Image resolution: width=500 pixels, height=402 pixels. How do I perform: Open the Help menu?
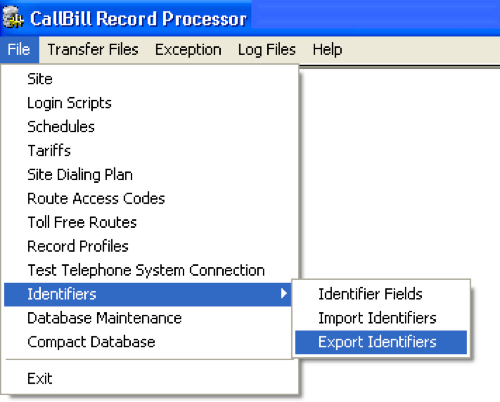pyautogui.click(x=327, y=50)
